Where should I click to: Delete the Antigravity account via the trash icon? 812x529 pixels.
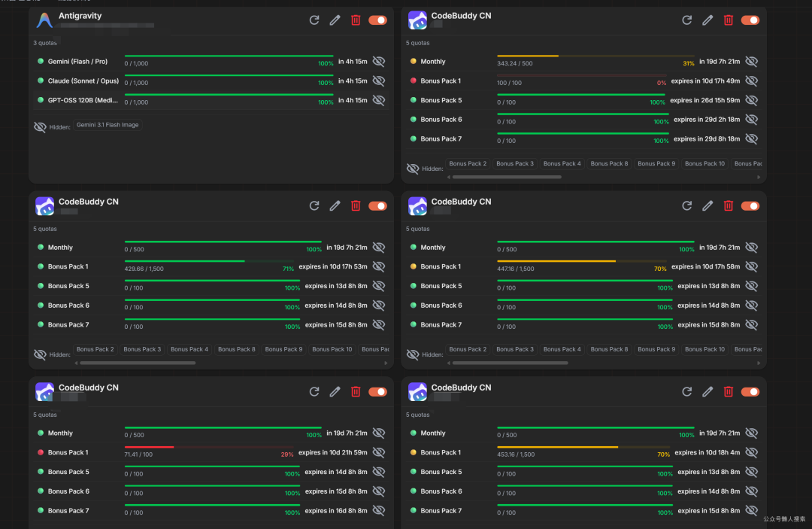coord(356,20)
